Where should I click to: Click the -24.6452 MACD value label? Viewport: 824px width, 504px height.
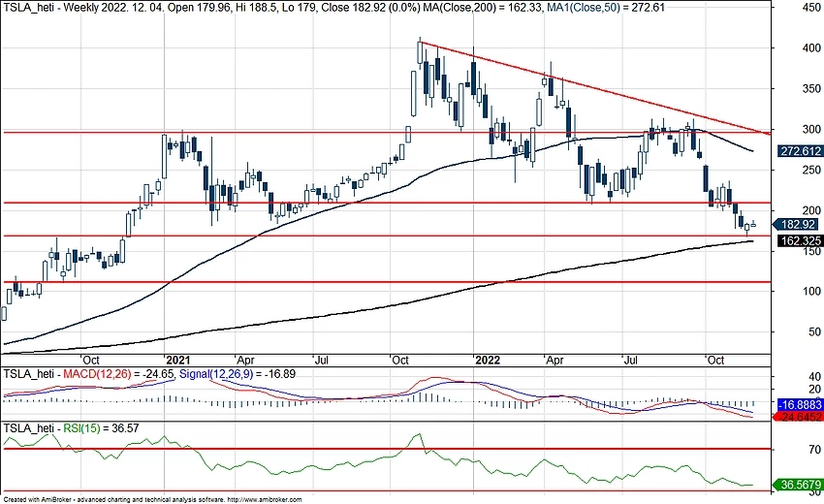(x=799, y=418)
